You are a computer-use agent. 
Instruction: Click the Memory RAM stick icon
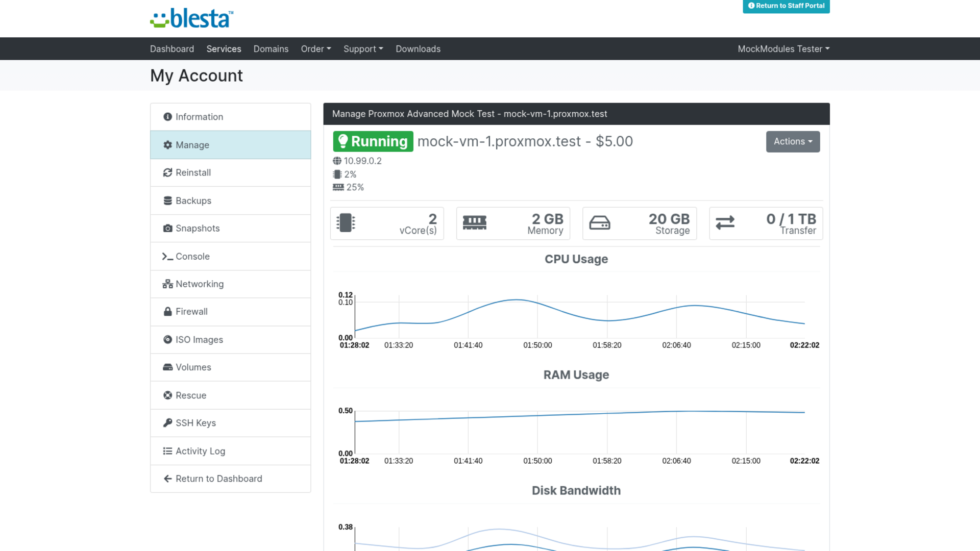click(x=475, y=223)
